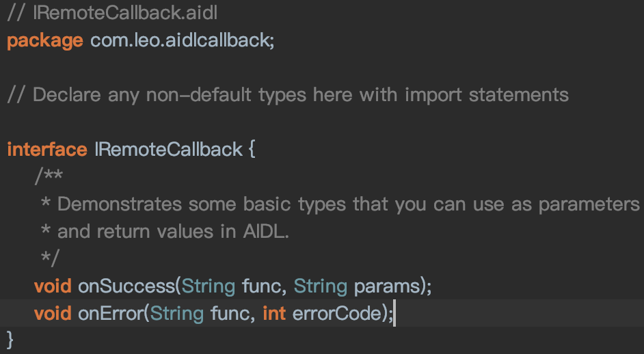Viewport: 644px width, 354px height.
Task: Place cursor in com.leo.aidlcallback package name
Action: click(181, 40)
